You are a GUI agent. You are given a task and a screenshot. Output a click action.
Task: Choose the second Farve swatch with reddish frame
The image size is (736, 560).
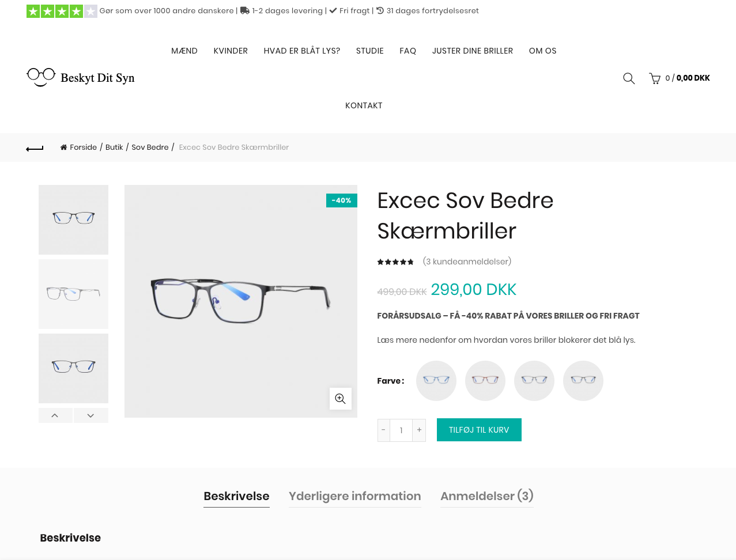pos(485,380)
